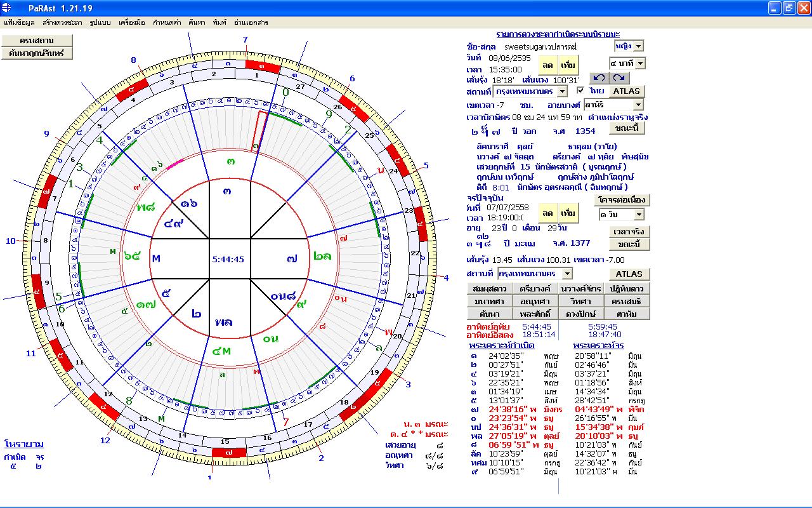
Task: Click the ศานัม button
Action: (627, 314)
